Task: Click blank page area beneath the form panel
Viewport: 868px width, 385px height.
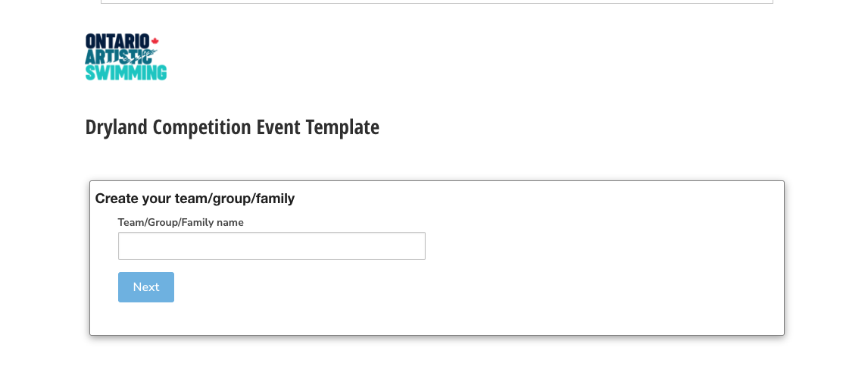Action: click(x=436, y=362)
